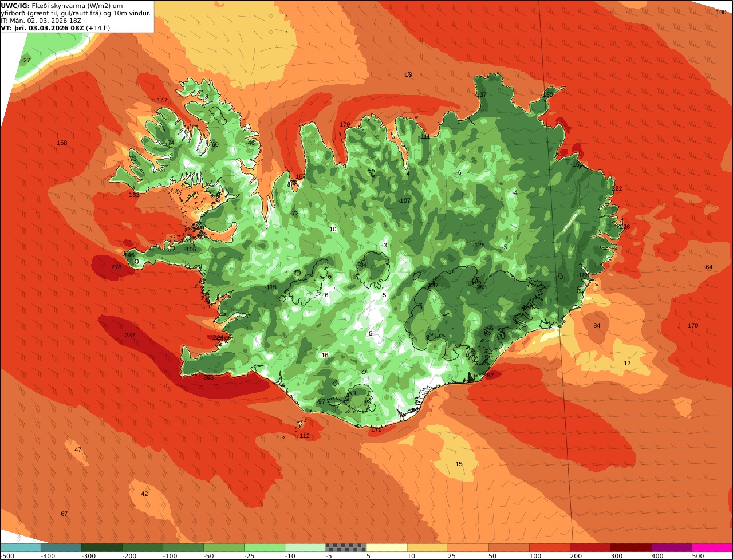The height and width of the screenshot is (560, 733).
Task: Click the legend swatch between -400 and -300
Action: [x=61, y=547]
